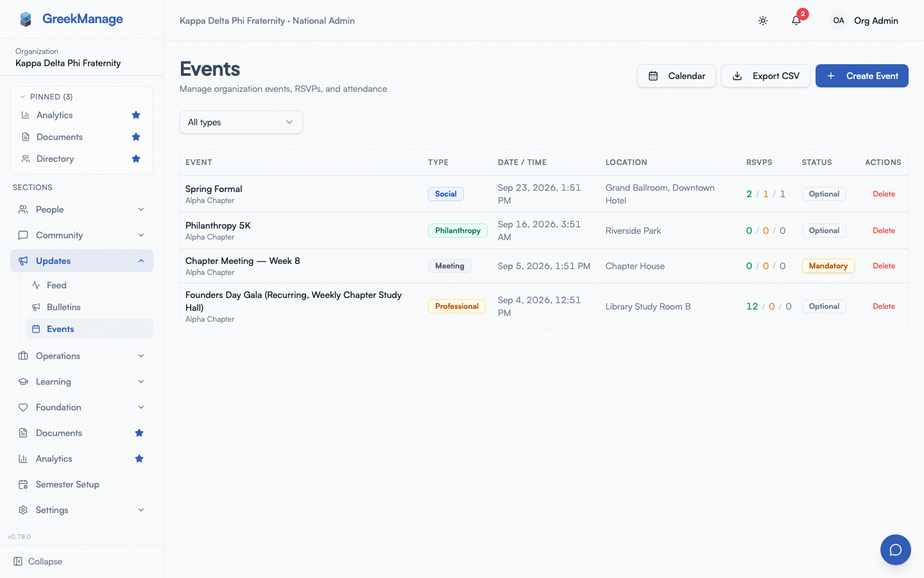Collapse the Updates section
This screenshot has width=924, height=578.
click(x=81, y=261)
